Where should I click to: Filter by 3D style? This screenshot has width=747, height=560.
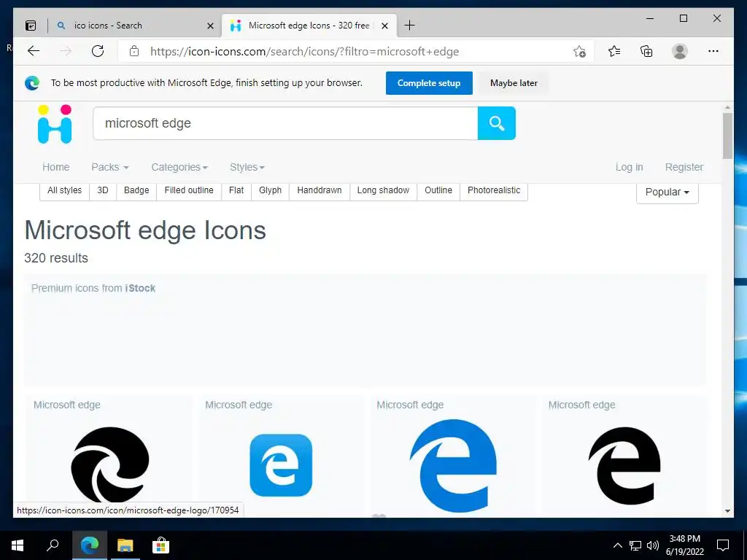(x=103, y=190)
